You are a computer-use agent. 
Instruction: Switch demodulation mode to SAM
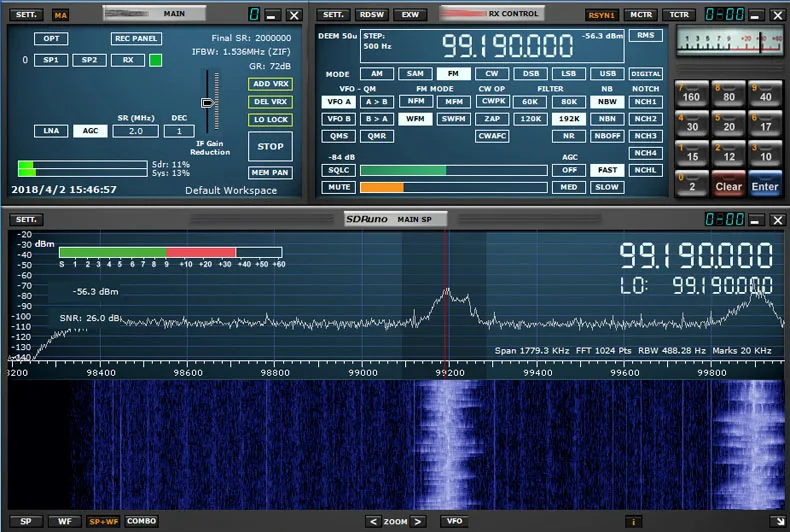[415, 74]
